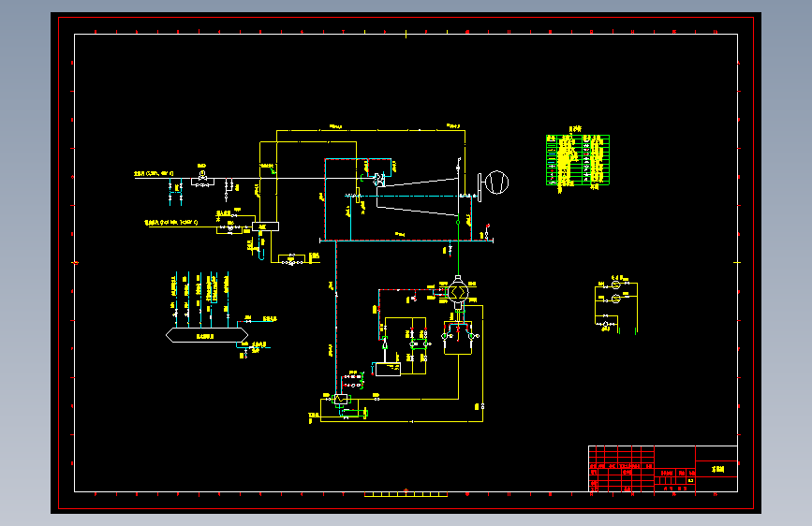Select the white rectangular tank symbol
The height and width of the screenshot is (526, 812).
[x=388, y=369]
